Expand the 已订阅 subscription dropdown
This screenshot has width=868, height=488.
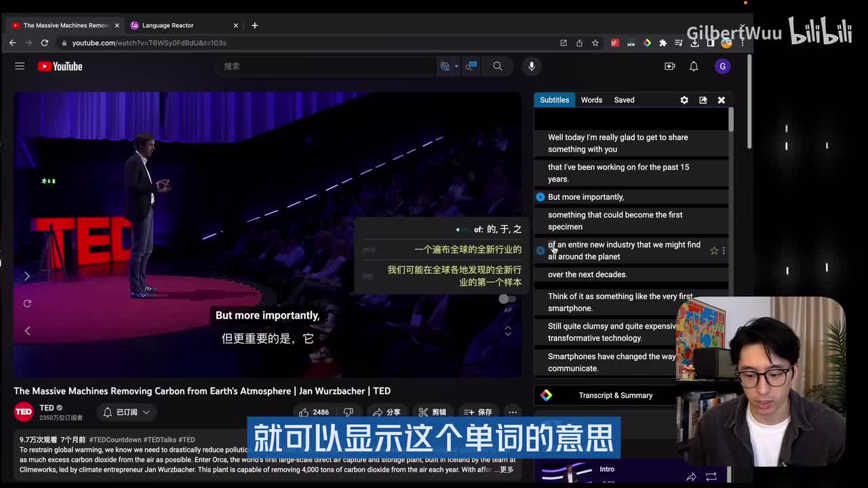tap(127, 412)
